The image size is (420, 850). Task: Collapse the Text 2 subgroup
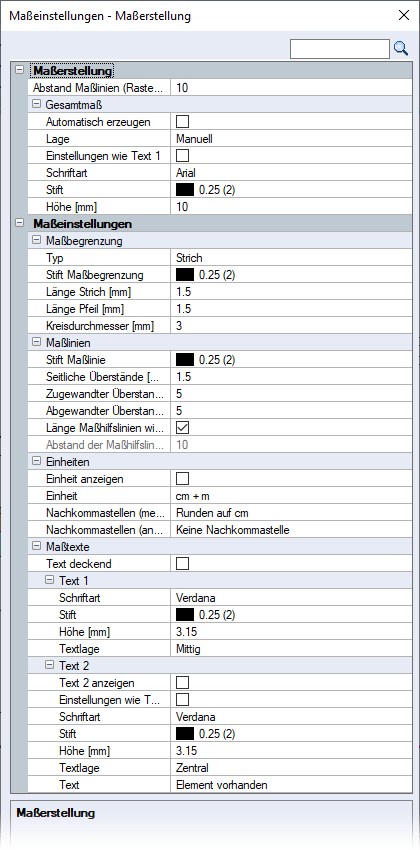click(x=50, y=665)
